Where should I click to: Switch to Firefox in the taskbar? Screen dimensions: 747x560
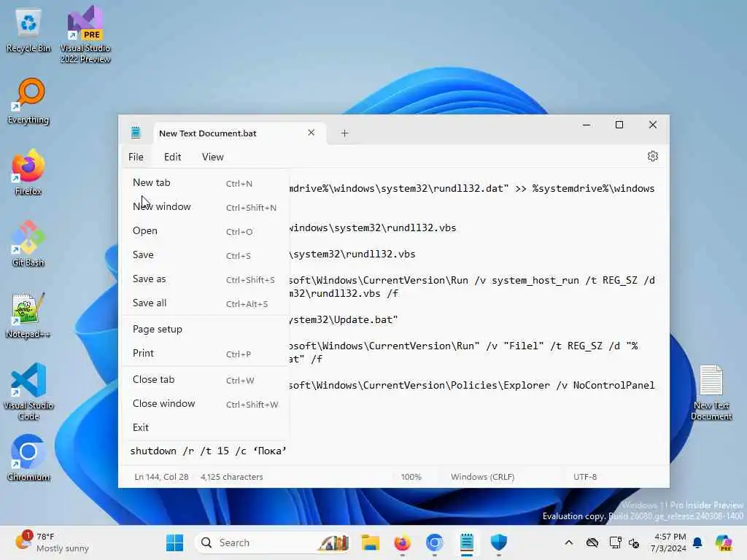[x=403, y=542]
